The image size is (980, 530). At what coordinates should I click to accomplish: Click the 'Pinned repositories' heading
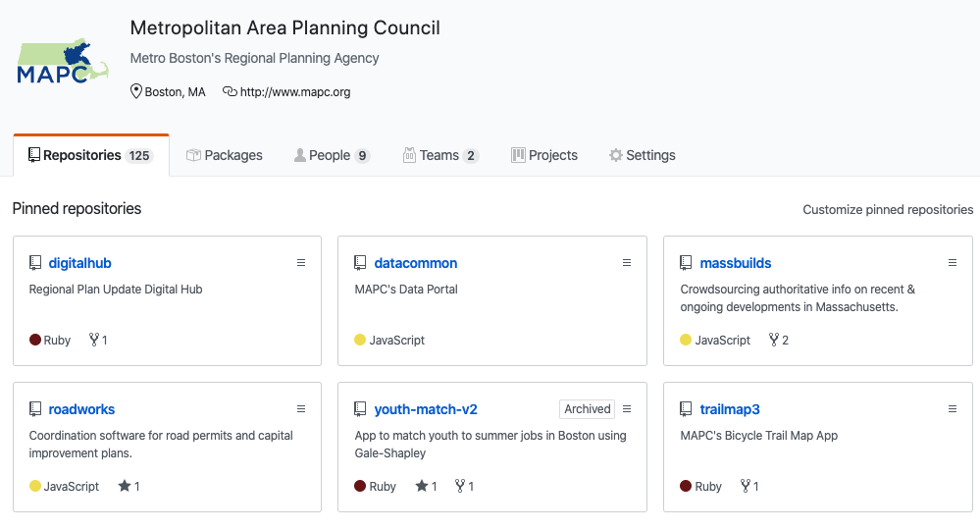pos(77,209)
